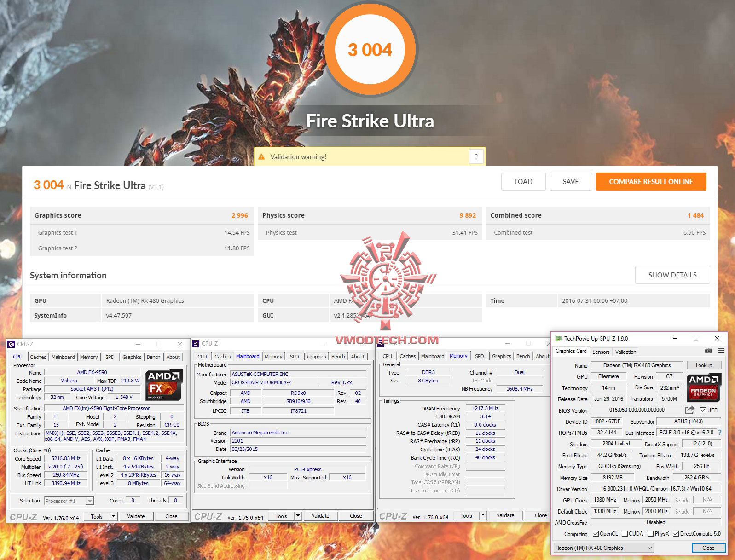Toggle the CUDA checkbox
735x560 pixels.
tap(625, 534)
